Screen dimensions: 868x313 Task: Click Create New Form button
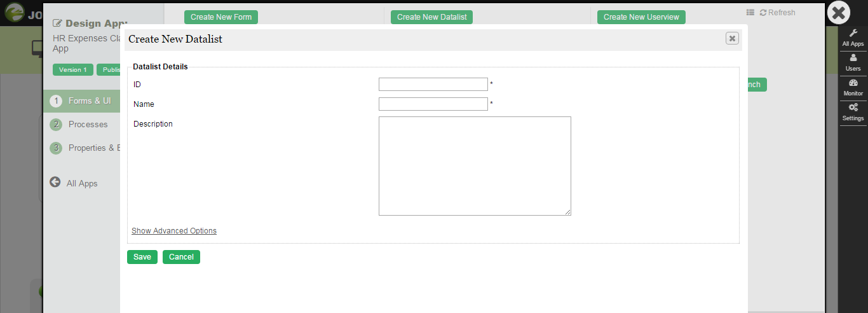221,17
